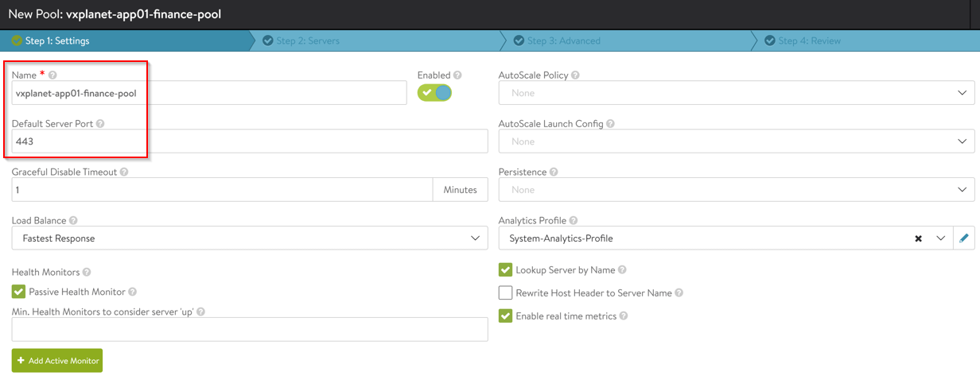The height and width of the screenshot is (391, 980).
Task: Show help for Passive Health Monitor
Action: point(132,292)
